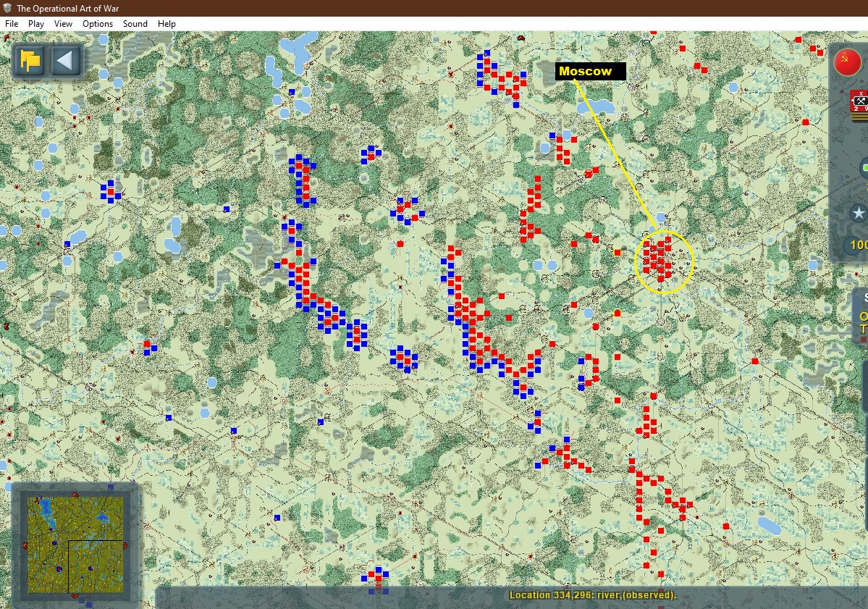This screenshot has width=868, height=609.
Task: Click the minimap down scroll arrow
Action: [x=75, y=596]
